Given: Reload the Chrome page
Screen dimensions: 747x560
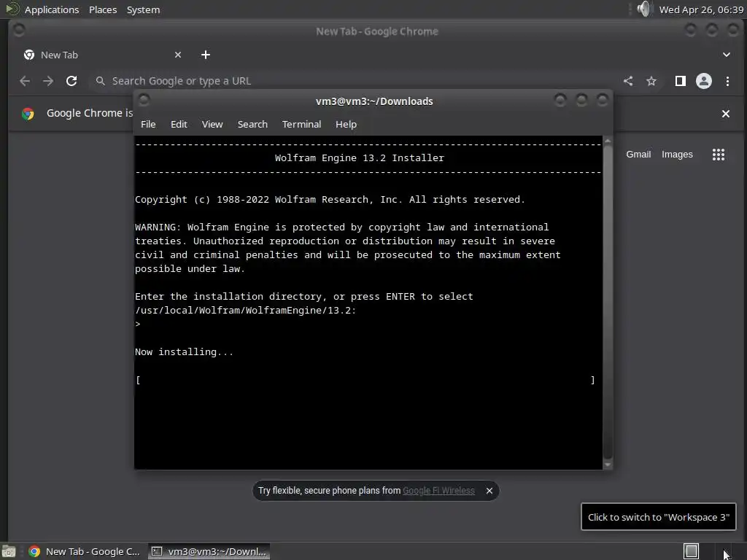Looking at the screenshot, I should pyautogui.click(x=71, y=81).
